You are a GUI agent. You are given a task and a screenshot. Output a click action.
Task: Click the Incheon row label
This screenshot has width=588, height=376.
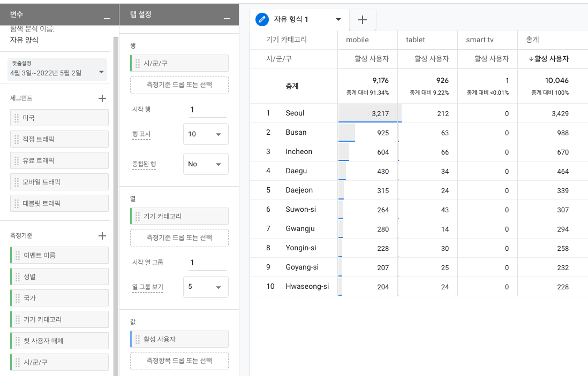coord(299,152)
